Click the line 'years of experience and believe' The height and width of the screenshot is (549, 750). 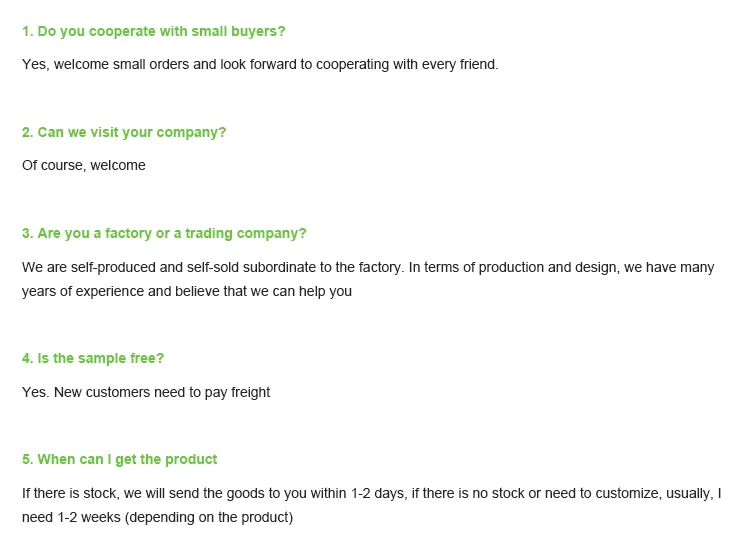click(x=187, y=291)
